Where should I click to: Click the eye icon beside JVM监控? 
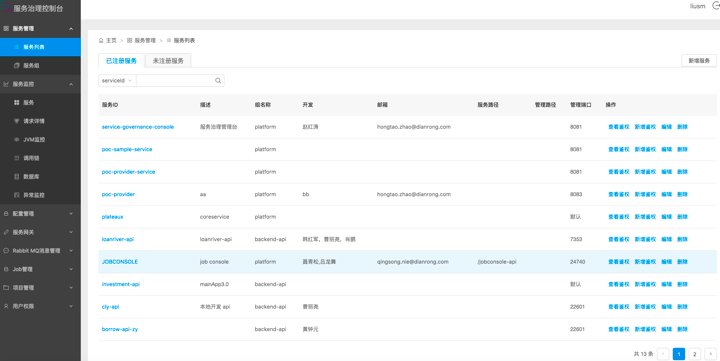pyautogui.click(x=17, y=140)
